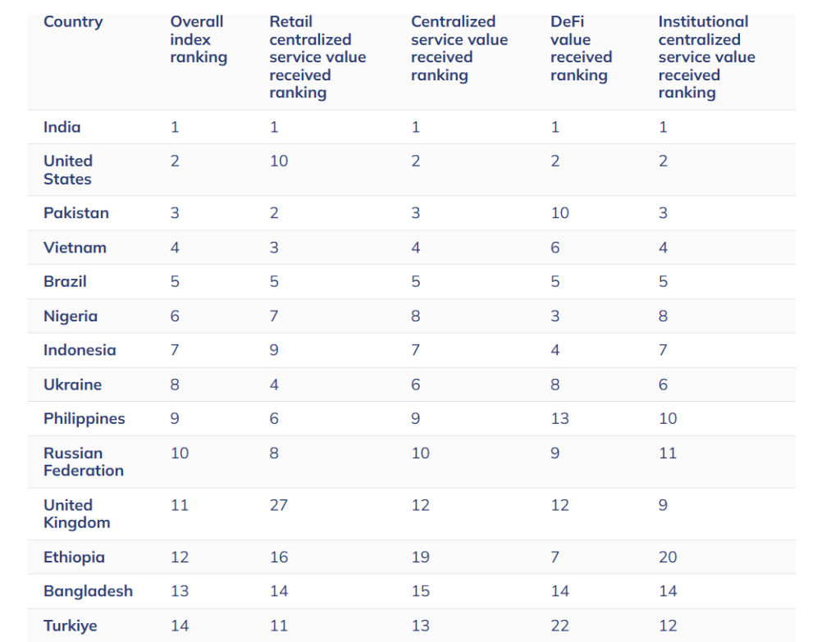Image resolution: width=840 pixels, height=642 pixels.
Task: Click the Centralized service value received header
Action: tap(459, 48)
